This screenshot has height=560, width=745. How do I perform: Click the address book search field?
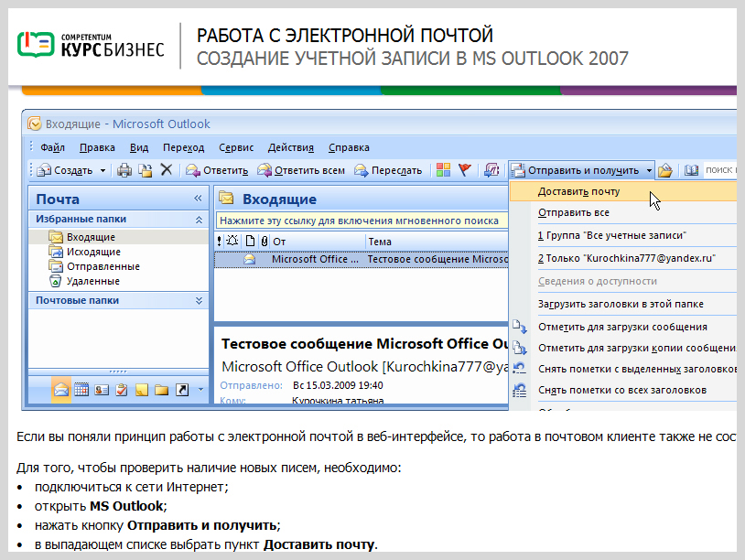(x=719, y=170)
